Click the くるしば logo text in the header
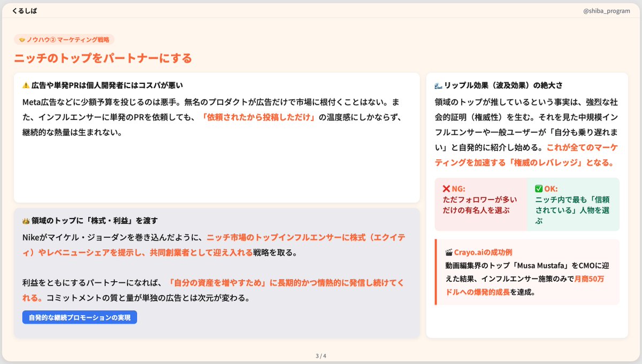Image resolution: width=642 pixels, height=364 pixels. click(24, 10)
